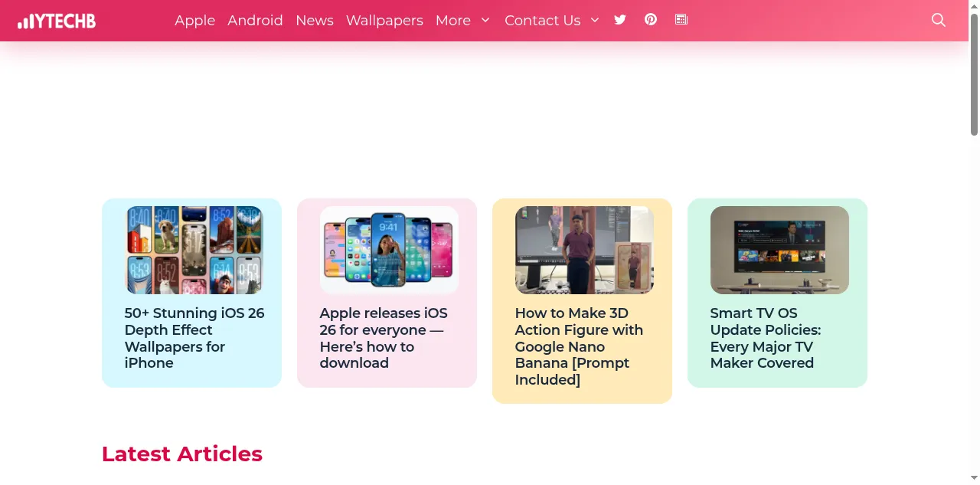Screen dimensions: 980x485
Task: Expand the More menu chevron
Action: pos(485,21)
